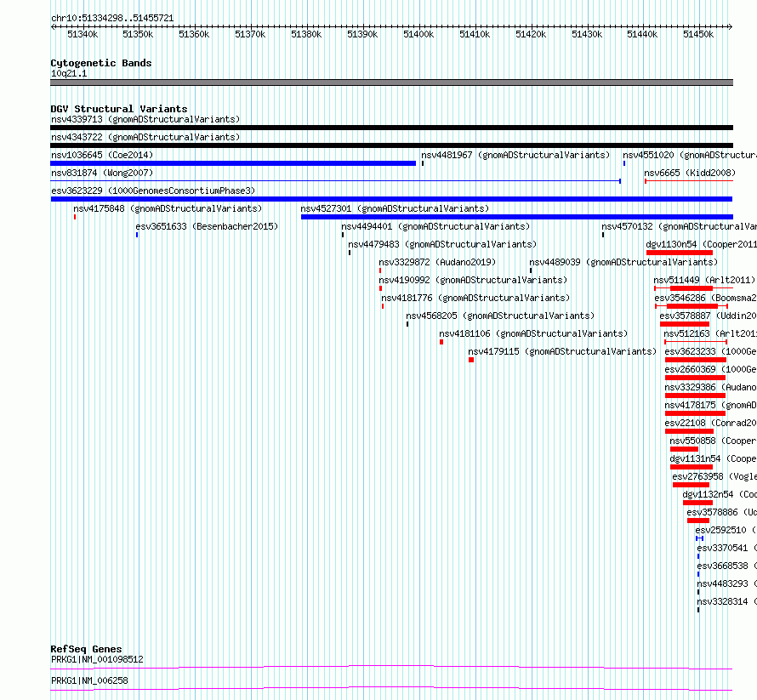Click nsv4181776 variant label
Screen dimensions: 757x700
point(475,298)
